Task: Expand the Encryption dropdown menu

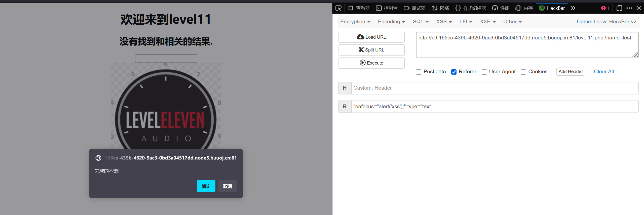Action: coord(355,22)
